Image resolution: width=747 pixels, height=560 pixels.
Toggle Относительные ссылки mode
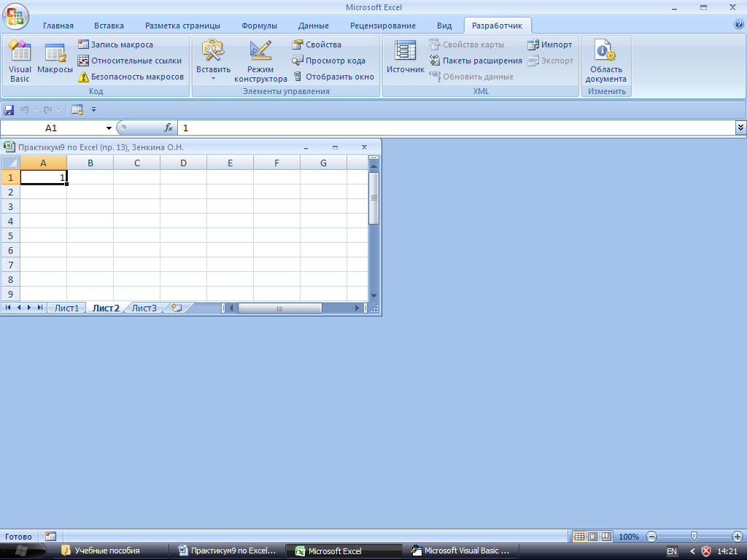pyautogui.click(x=130, y=61)
